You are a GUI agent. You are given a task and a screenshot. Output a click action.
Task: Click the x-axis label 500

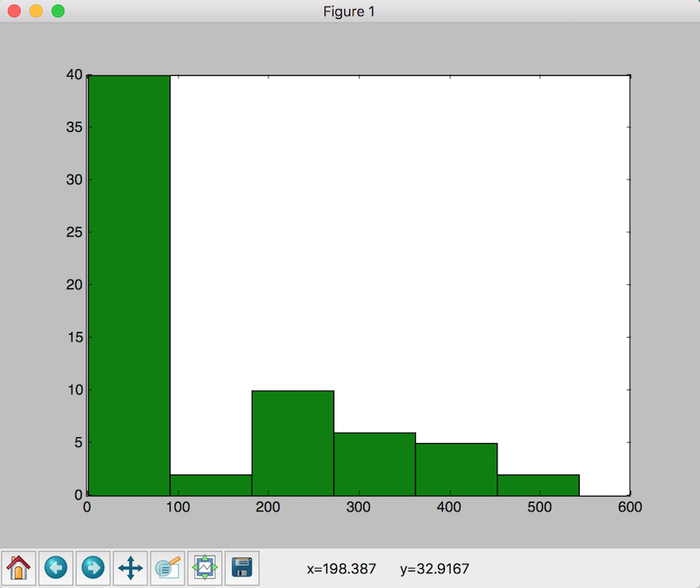[539, 507]
